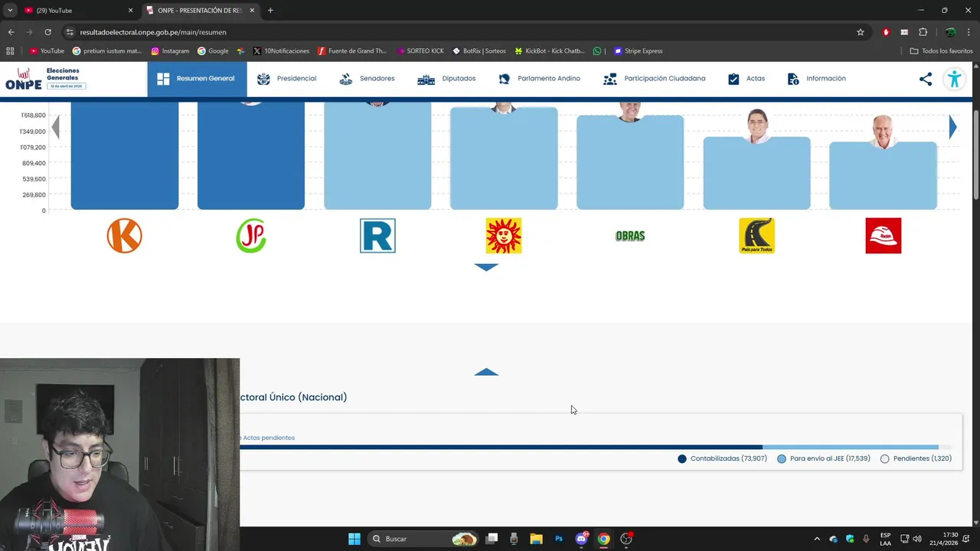Screen dimensions: 980x551
Task: Open OBS Studio from the taskbar
Action: click(x=626, y=539)
